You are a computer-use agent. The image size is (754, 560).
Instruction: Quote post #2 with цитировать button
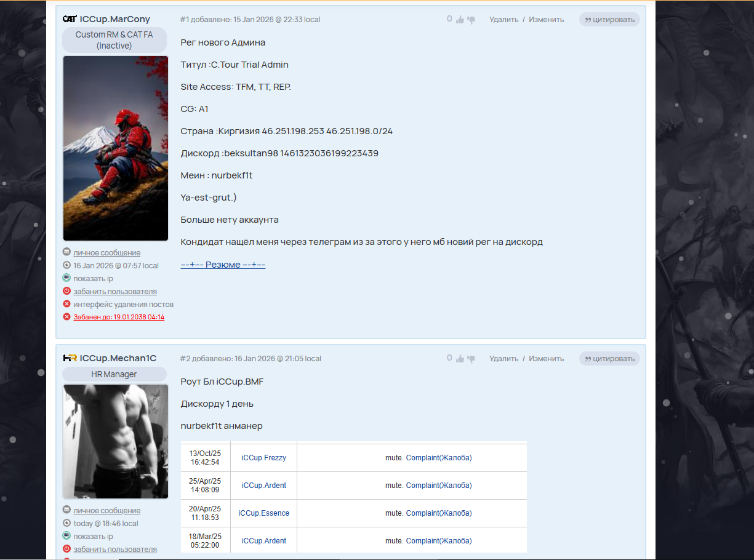coord(609,358)
